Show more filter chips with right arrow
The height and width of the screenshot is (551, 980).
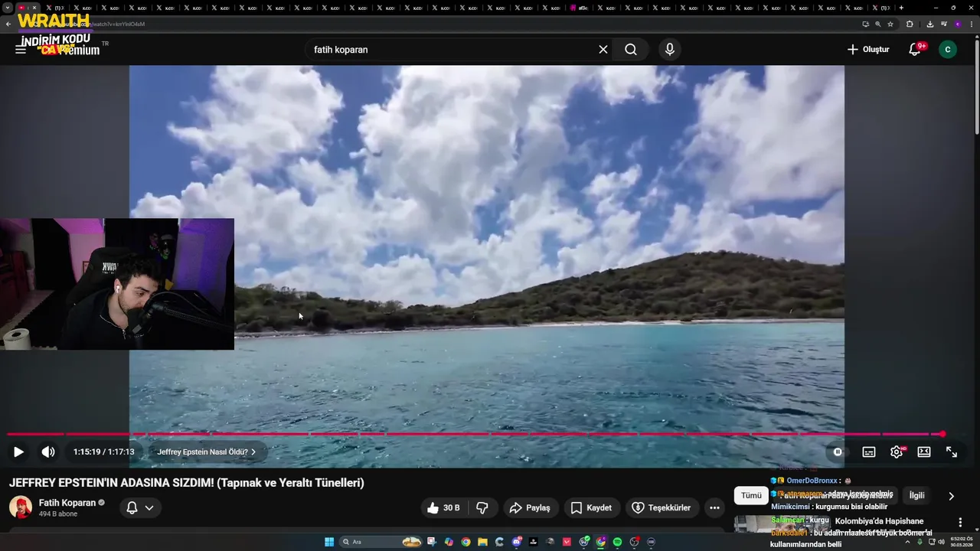951,496
